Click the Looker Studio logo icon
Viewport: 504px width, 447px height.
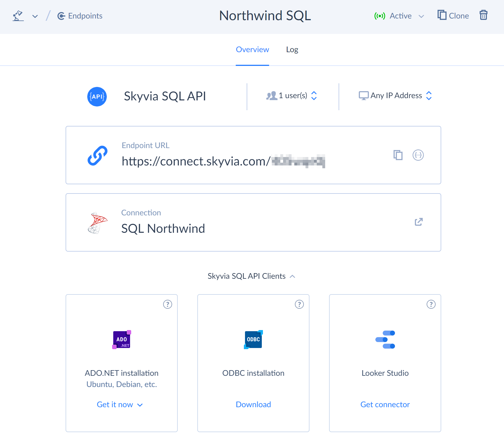(385, 340)
